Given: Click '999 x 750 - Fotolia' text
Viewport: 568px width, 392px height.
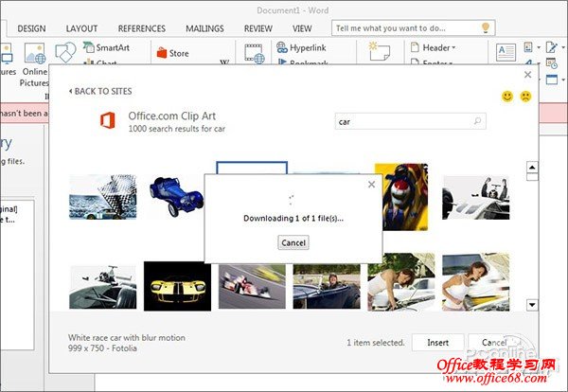Looking at the screenshot, I should coord(102,348).
